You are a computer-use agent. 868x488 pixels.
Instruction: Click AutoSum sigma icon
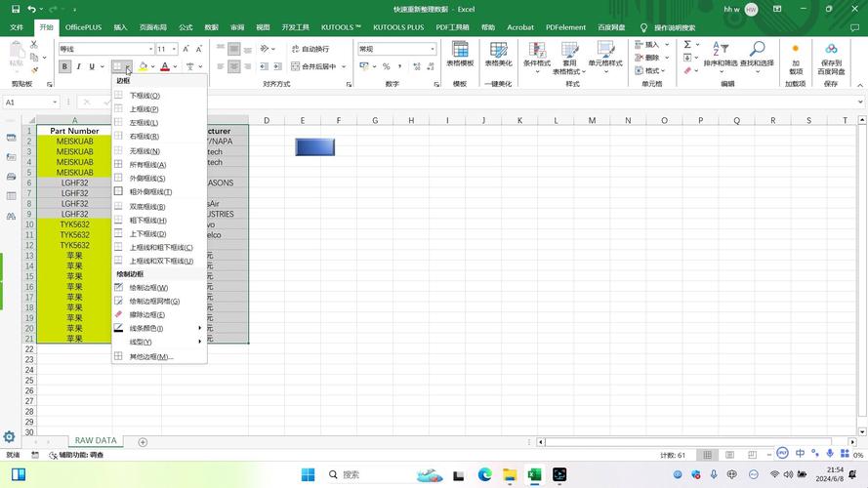[x=687, y=44]
